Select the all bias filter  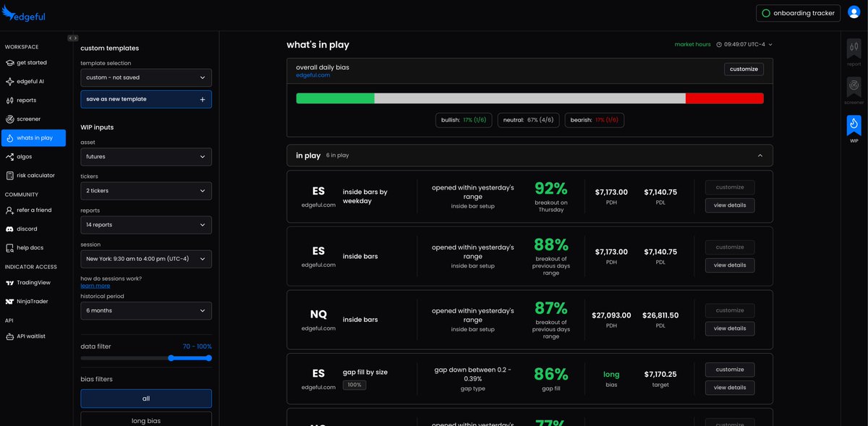146,399
